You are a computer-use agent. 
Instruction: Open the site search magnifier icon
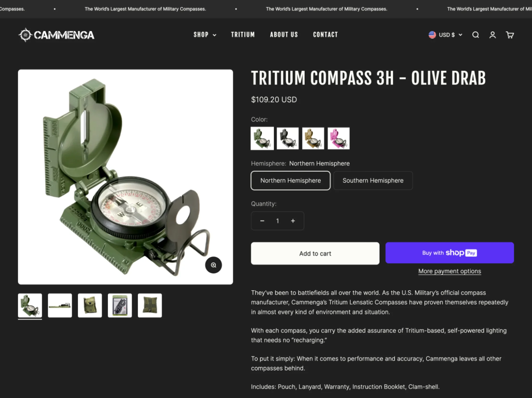coord(475,35)
